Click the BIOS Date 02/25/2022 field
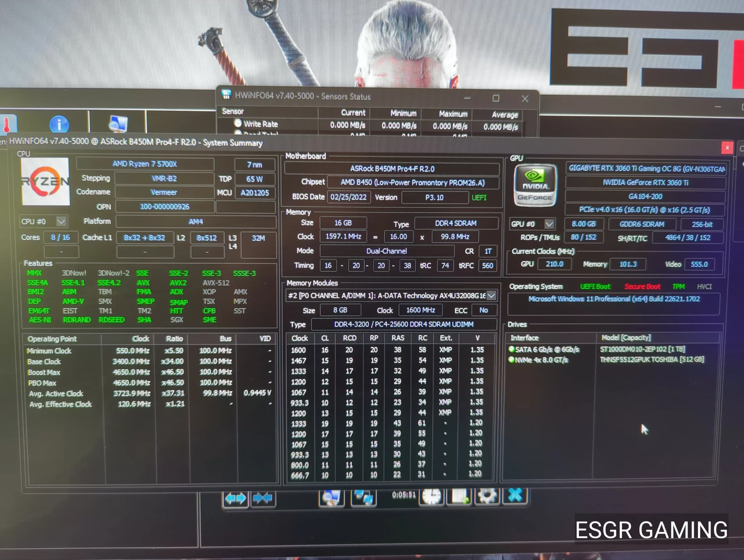744x560 pixels. coord(349,197)
